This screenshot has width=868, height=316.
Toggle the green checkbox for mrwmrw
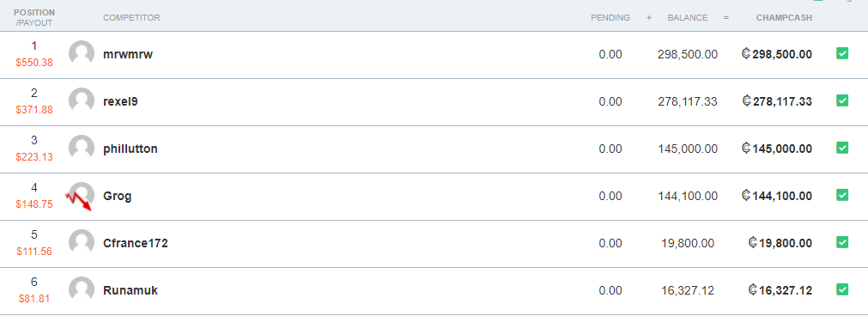(x=842, y=54)
